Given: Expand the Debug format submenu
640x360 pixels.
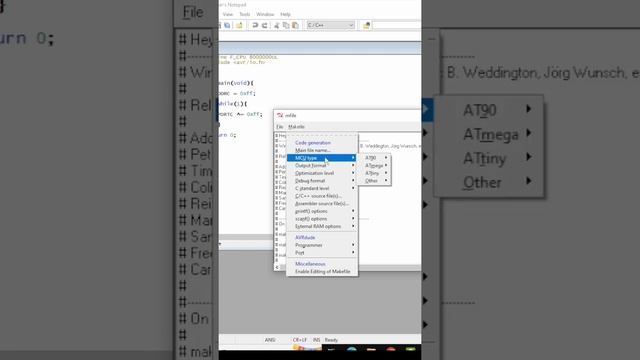Looking at the screenshot, I should point(322,181).
